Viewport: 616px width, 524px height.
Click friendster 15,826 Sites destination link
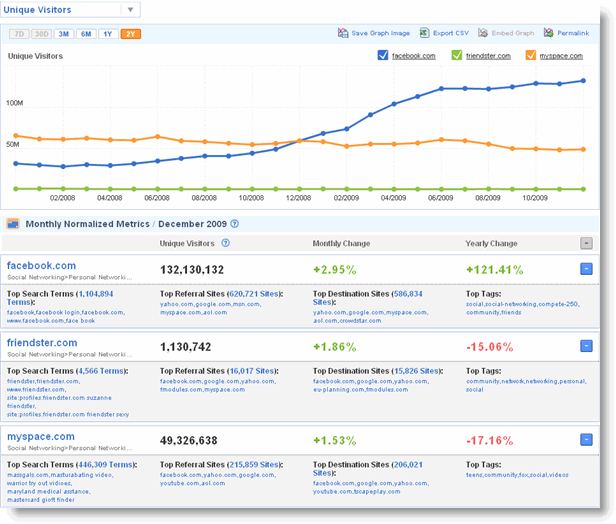[x=416, y=371]
